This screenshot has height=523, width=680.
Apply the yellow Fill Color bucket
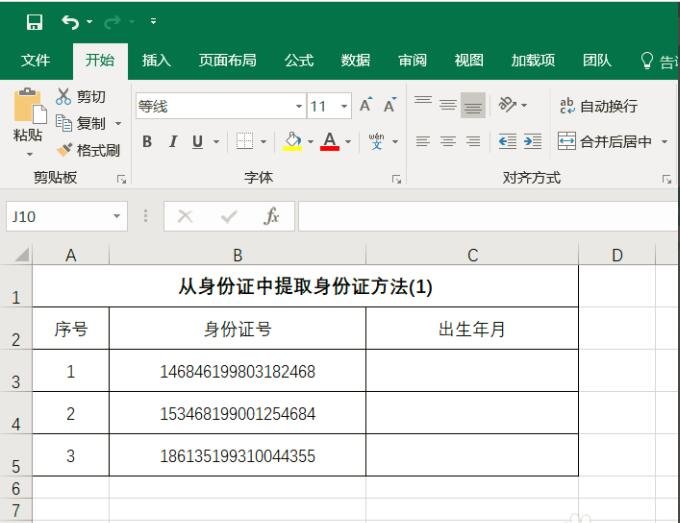292,141
